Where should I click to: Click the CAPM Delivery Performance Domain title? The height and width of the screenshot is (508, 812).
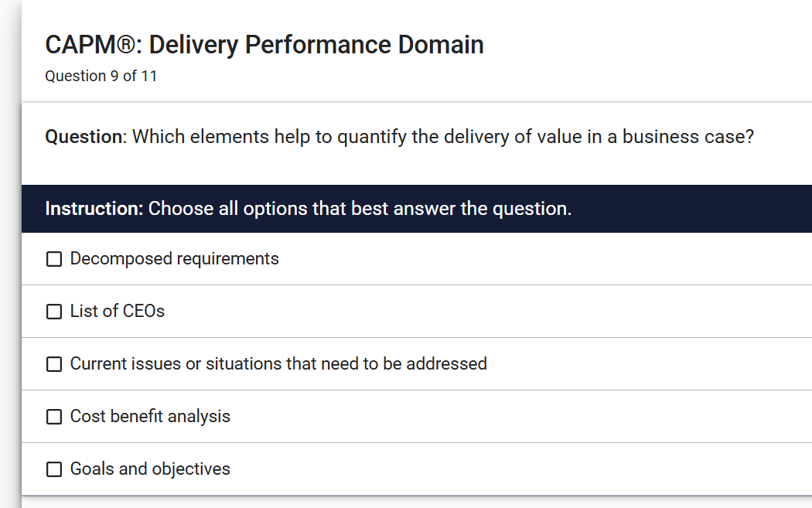pos(264,44)
